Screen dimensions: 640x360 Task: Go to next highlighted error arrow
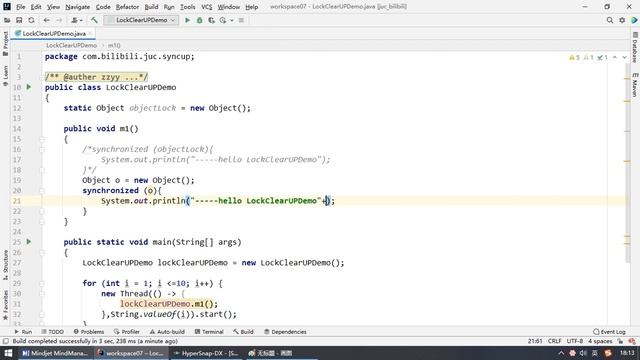(x=624, y=58)
